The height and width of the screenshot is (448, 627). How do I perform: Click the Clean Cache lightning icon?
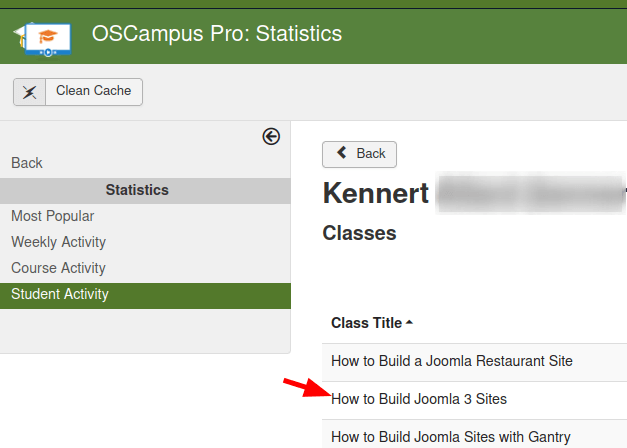point(30,92)
